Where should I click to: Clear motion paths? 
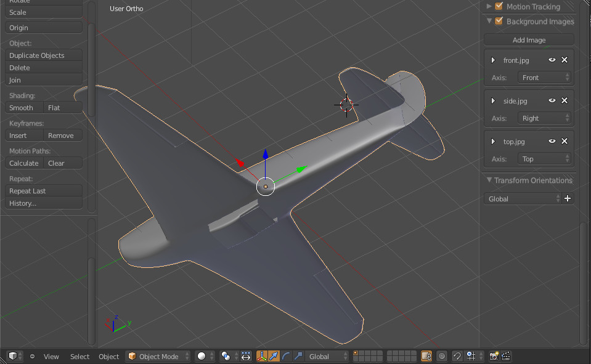63,163
